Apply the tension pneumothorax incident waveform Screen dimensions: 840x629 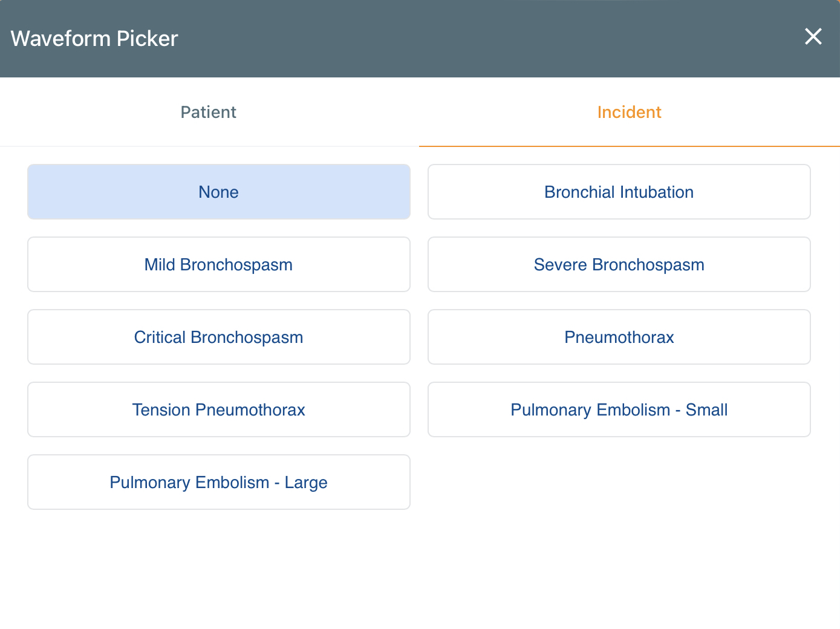pyautogui.click(x=219, y=409)
